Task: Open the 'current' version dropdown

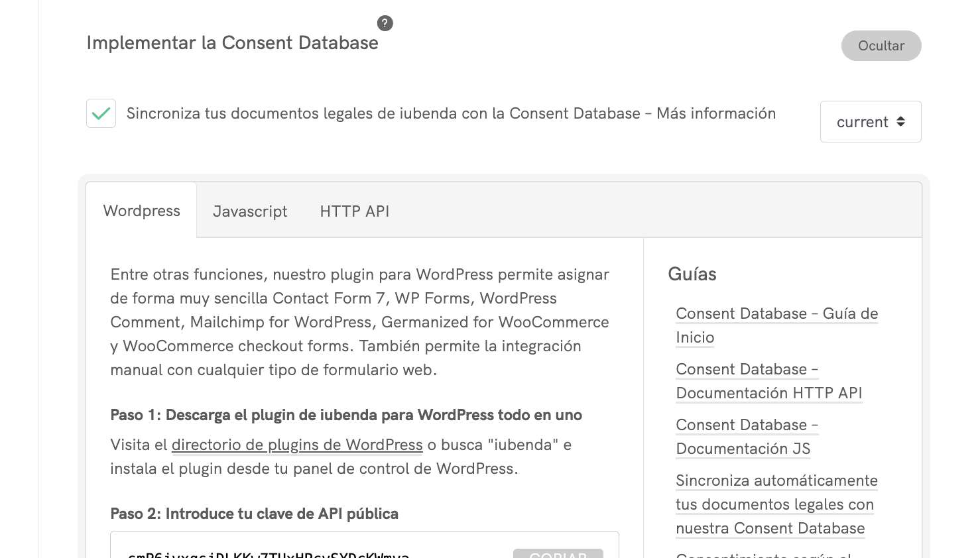Action: [x=871, y=121]
